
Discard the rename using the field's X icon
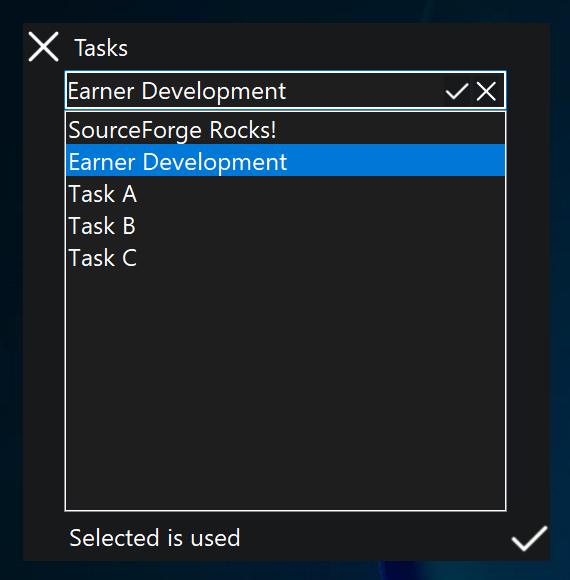(x=486, y=91)
